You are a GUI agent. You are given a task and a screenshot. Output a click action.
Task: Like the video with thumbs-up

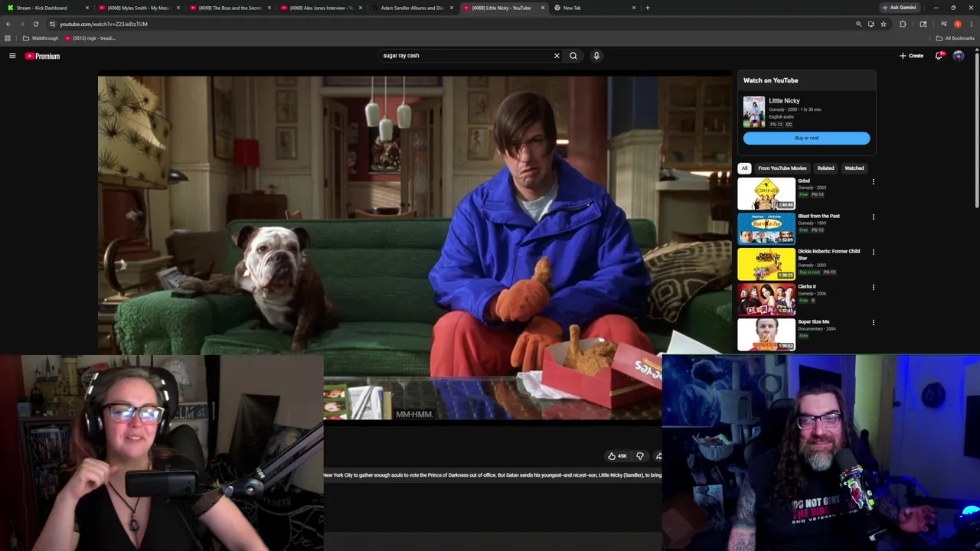617,456
